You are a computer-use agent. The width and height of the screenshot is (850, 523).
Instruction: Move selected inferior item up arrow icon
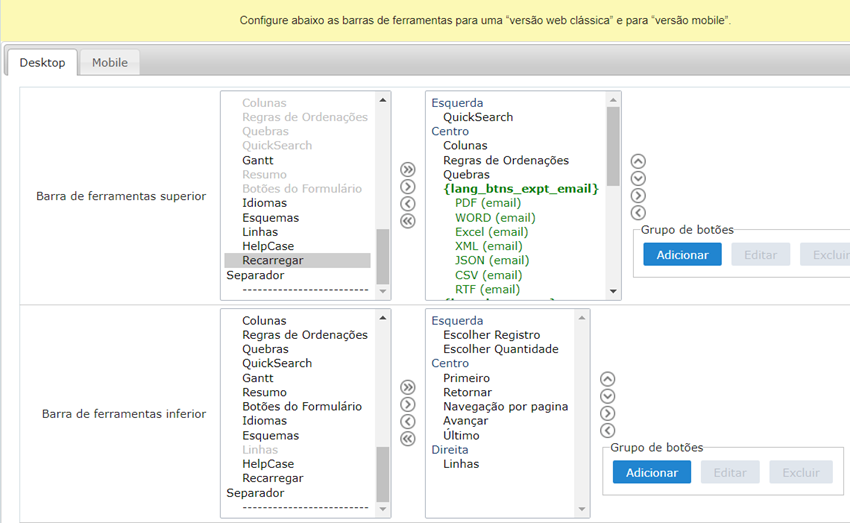tap(608, 379)
